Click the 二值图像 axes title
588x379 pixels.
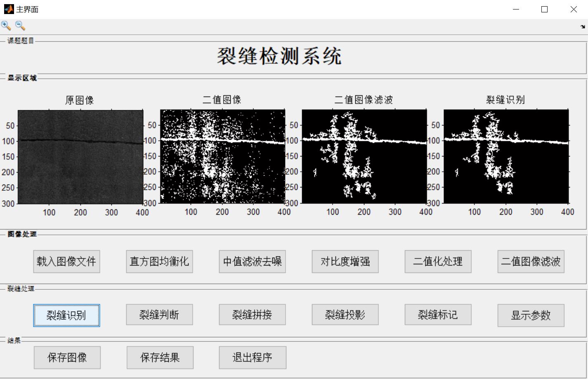click(x=222, y=100)
